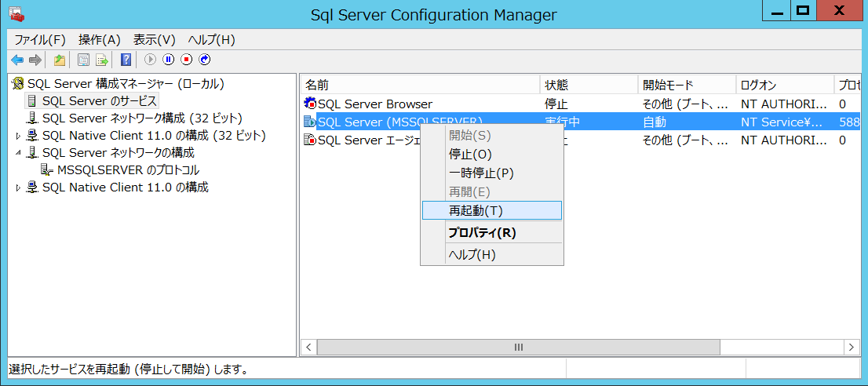Click icon of last SQL Native Client 11.0 の構成
Viewport: 868px width, 386px height.
pyautogui.click(x=33, y=188)
